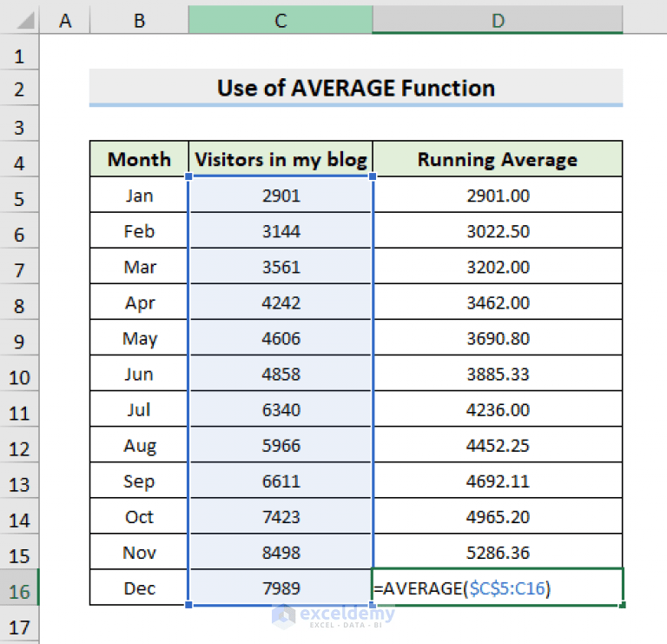Select the 'Oct' month cell
Image resolution: width=667 pixels, height=644 pixels.
point(139,516)
